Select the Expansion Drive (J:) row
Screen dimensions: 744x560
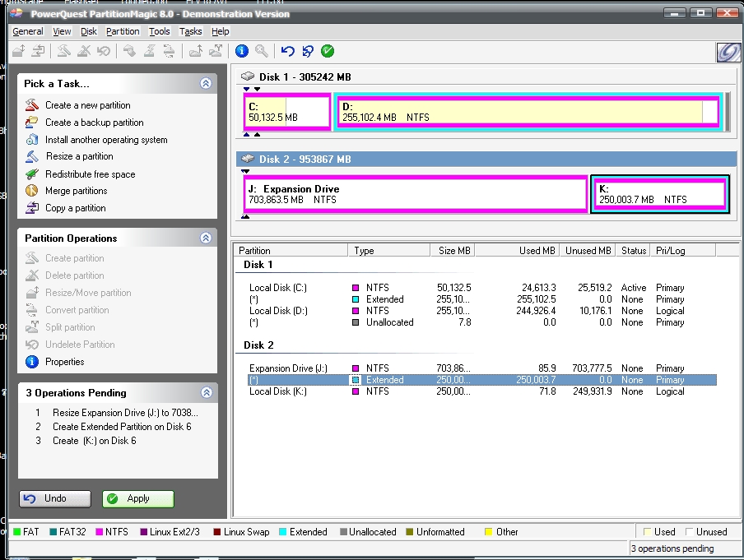481,368
